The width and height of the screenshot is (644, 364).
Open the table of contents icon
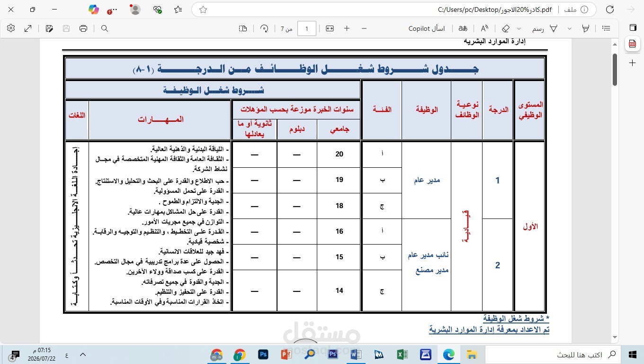606,28
